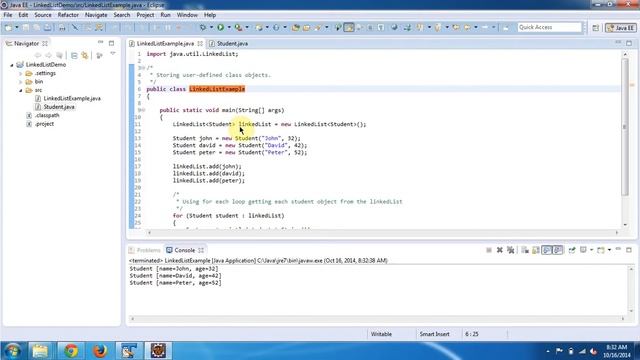Click the Save All disks icon
This screenshot has height=360, width=640.
point(36,27)
